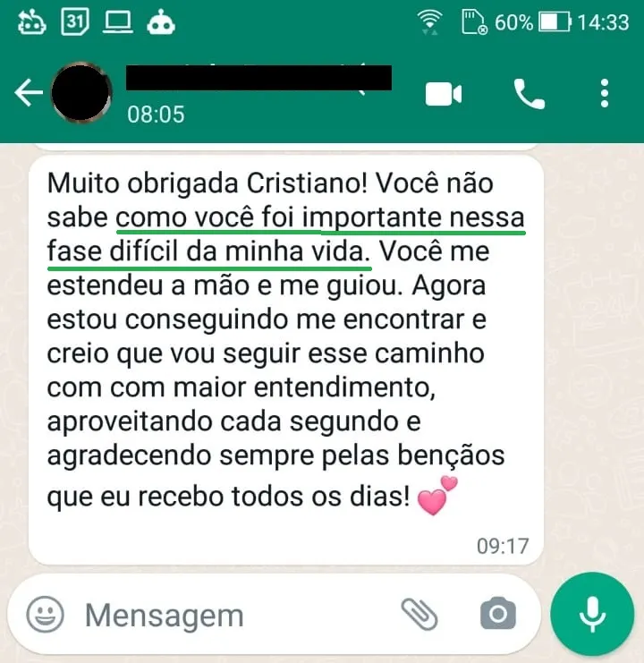The height and width of the screenshot is (663, 644).
Task: Open contact info via the redacted name
Action: 258,77
